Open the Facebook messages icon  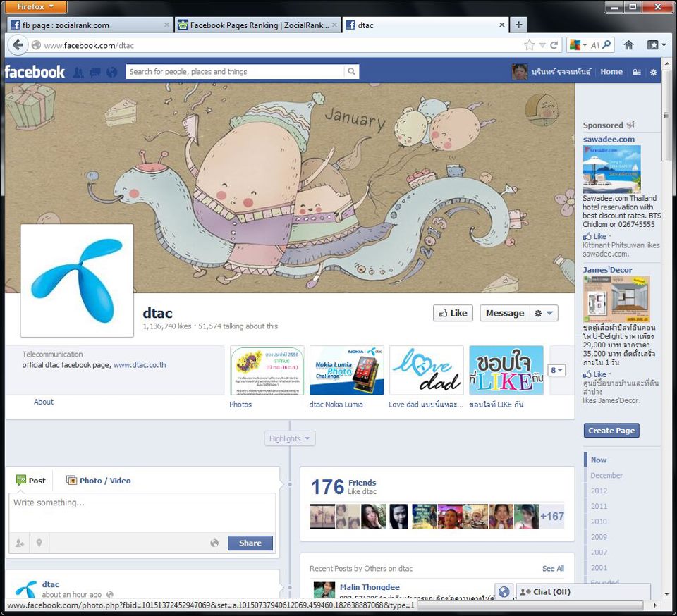pyautogui.click(x=94, y=72)
